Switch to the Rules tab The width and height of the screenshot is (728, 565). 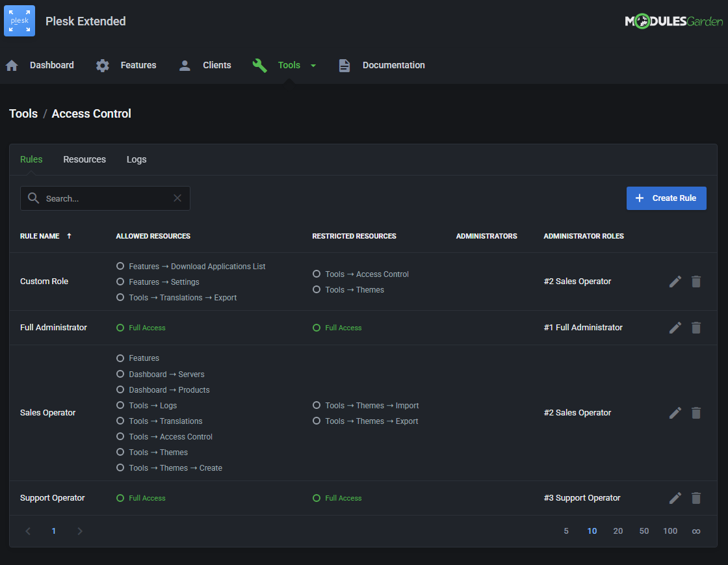coord(31,159)
